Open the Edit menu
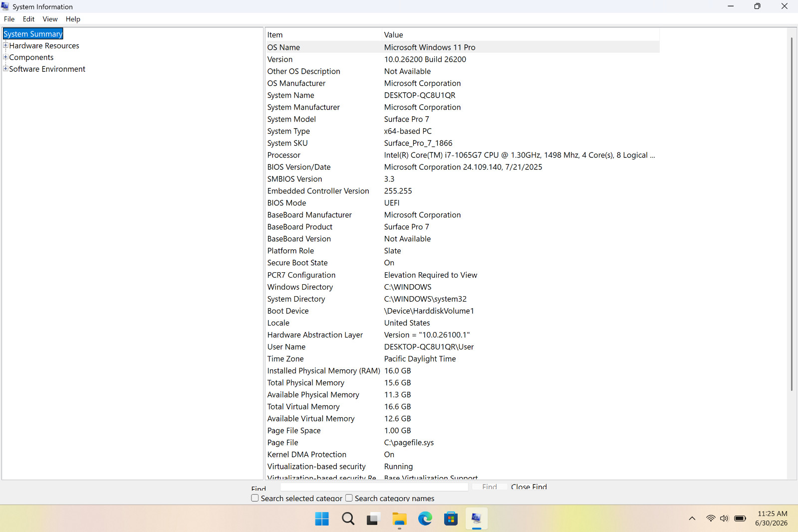Screen dimensions: 798x532 pos(28,19)
